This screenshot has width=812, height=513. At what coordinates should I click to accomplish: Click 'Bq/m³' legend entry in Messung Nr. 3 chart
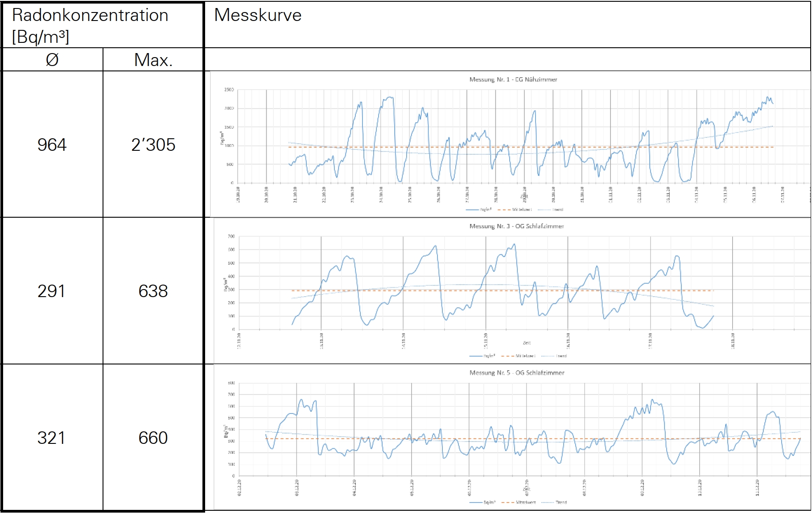[482, 356]
